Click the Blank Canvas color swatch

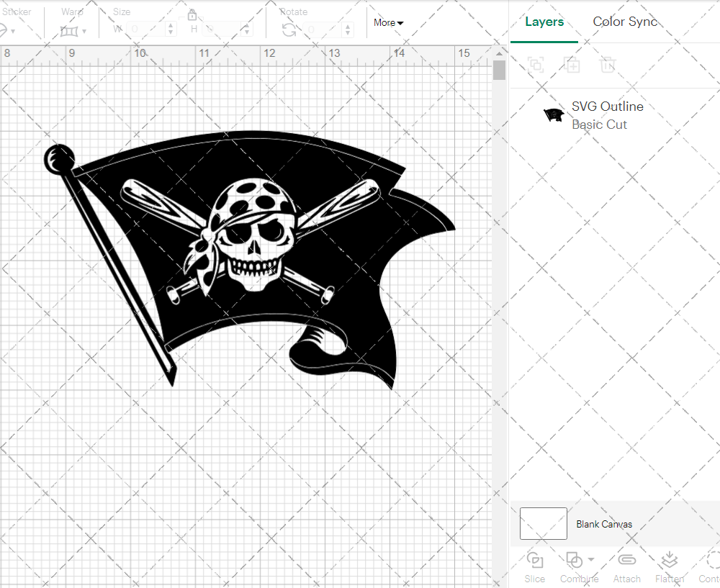543,524
